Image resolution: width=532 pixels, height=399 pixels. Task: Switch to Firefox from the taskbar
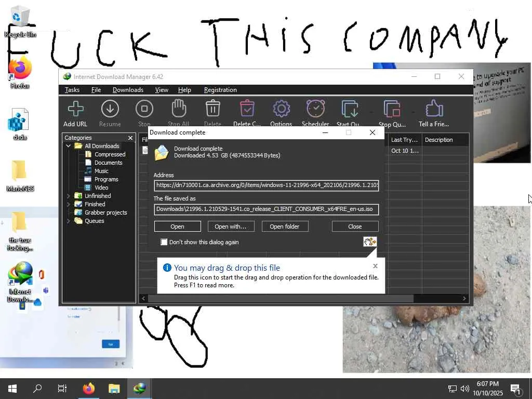[x=88, y=389]
